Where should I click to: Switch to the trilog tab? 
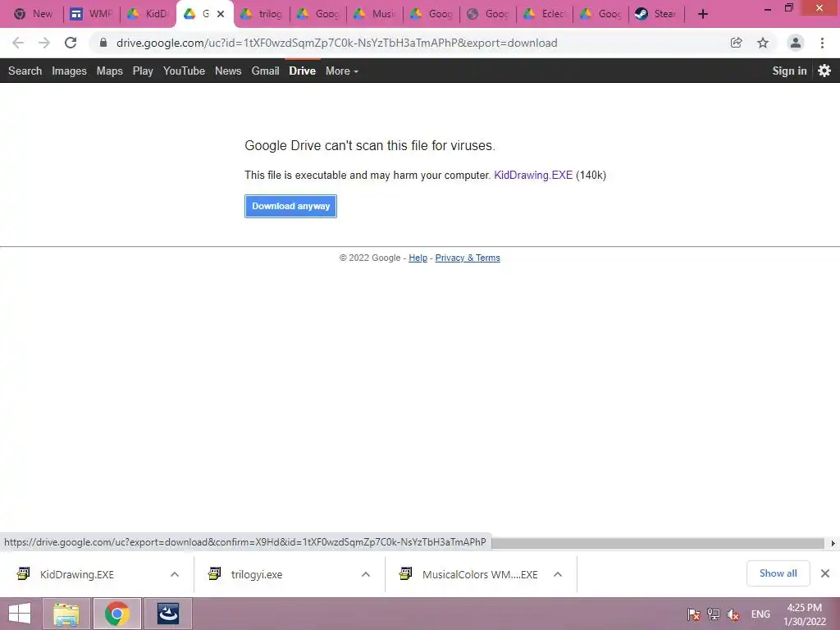tap(262, 14)
